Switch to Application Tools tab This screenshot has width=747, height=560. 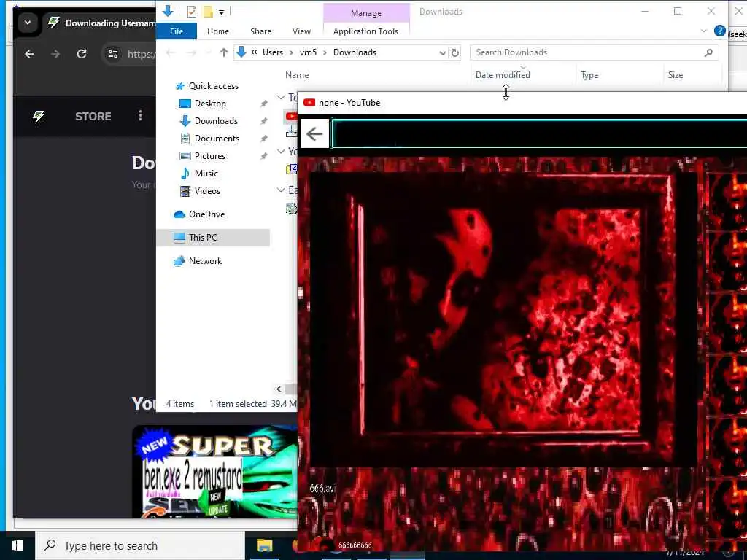366,31
